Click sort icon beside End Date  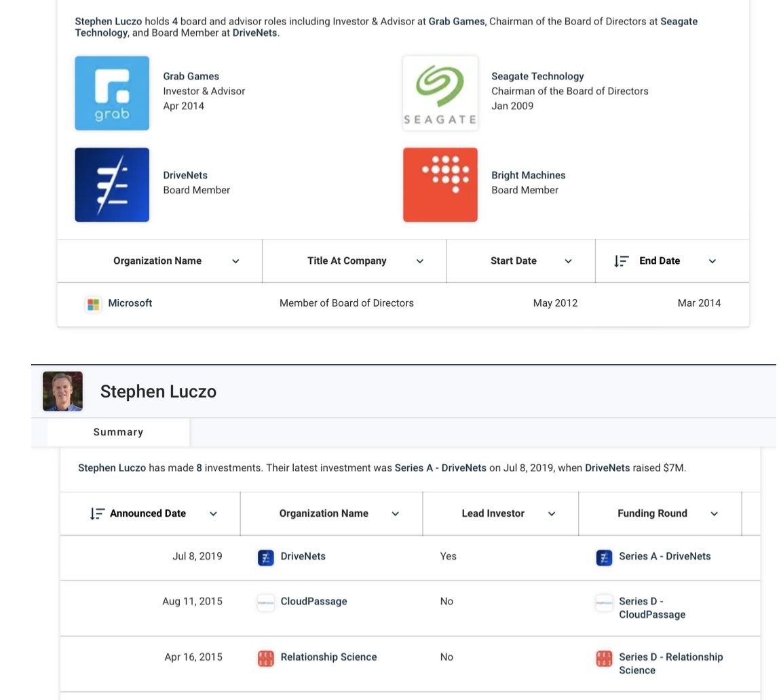click(621, 261)
